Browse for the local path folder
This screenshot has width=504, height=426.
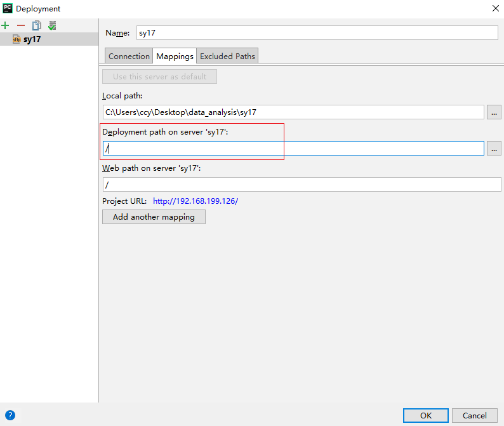coord(494,112)
